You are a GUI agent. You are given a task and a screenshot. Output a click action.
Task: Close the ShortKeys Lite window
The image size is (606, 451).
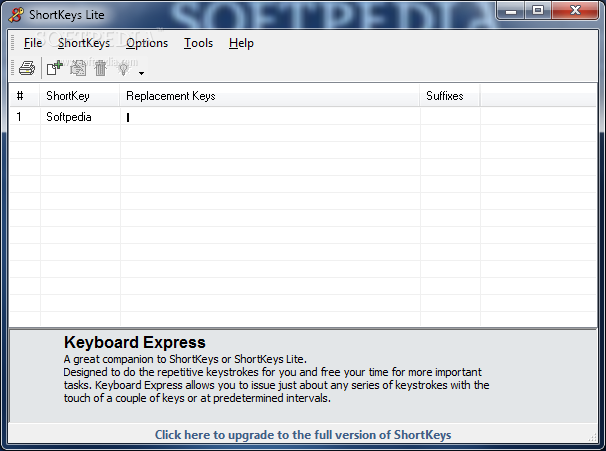pos(575,10)
